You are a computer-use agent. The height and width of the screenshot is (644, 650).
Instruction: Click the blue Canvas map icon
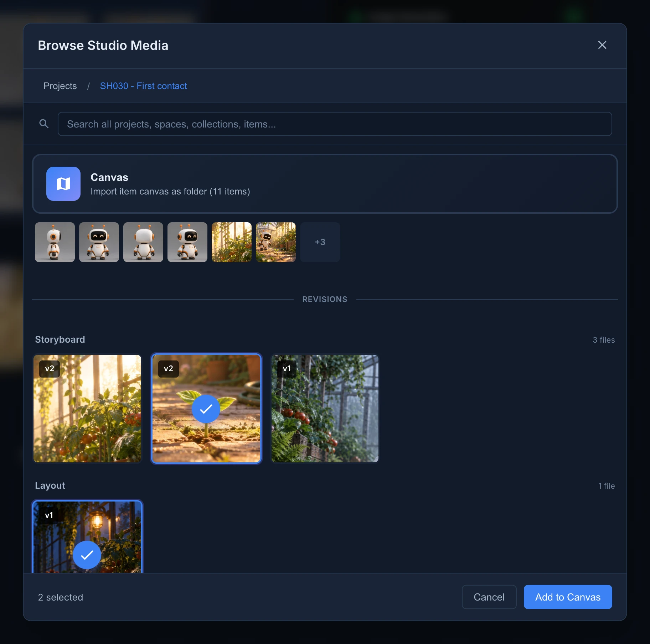pos(63,184)
